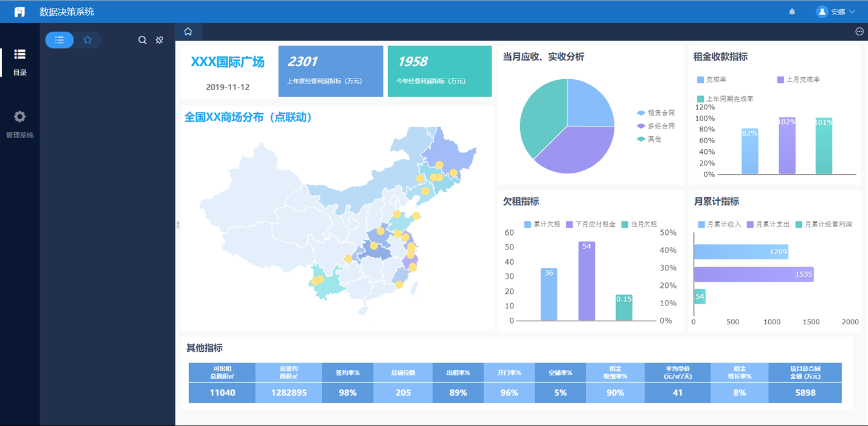Select the 1958 this-year profit card
Image resolution: width=868 pixels, height=426 pixels.
coord(440,71)
